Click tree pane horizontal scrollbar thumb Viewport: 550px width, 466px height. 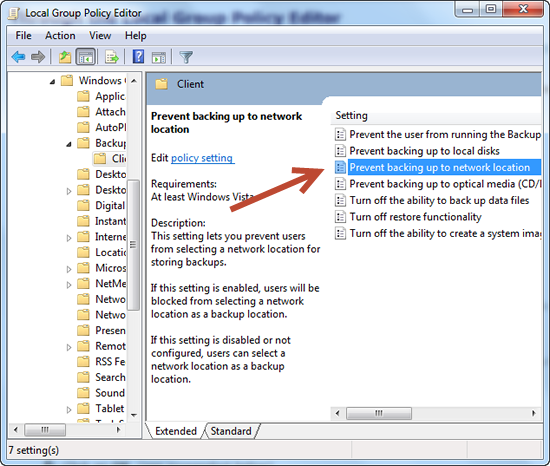[x=45, y=430]
